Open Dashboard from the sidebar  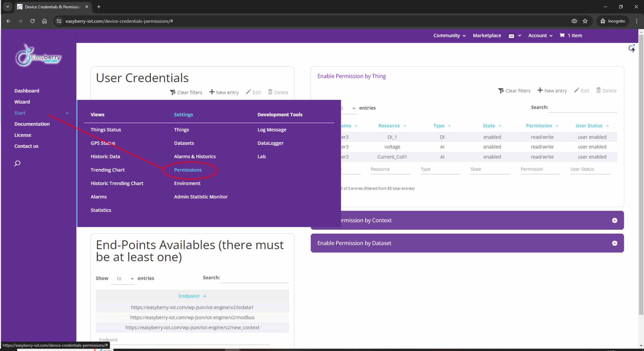coord(27,91)
